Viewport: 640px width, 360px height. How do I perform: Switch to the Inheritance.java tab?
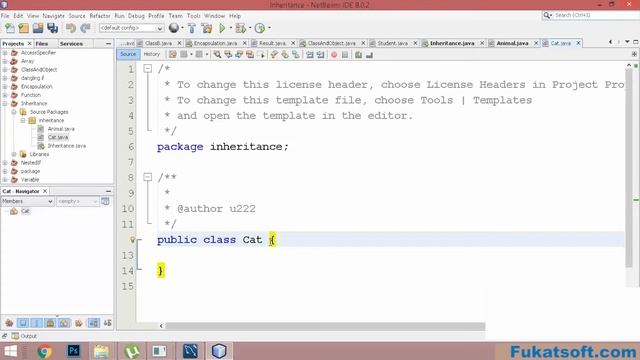(x=452, y=43)
